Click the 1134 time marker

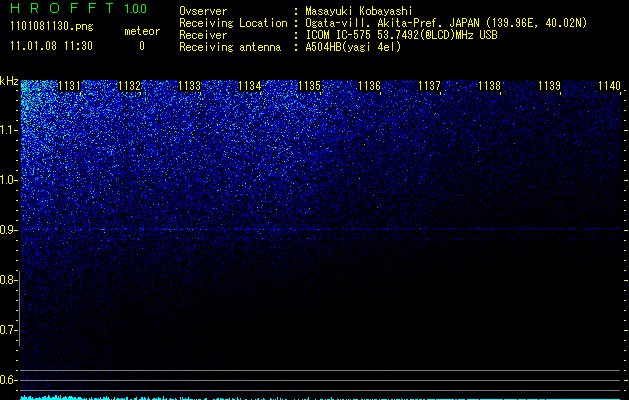(250, 86)
